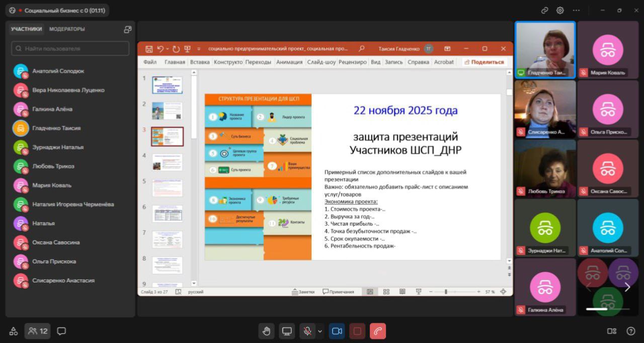Start screen sharing from bottom toolbar
This screenshot has width=644, height=343.
(287, 331)
